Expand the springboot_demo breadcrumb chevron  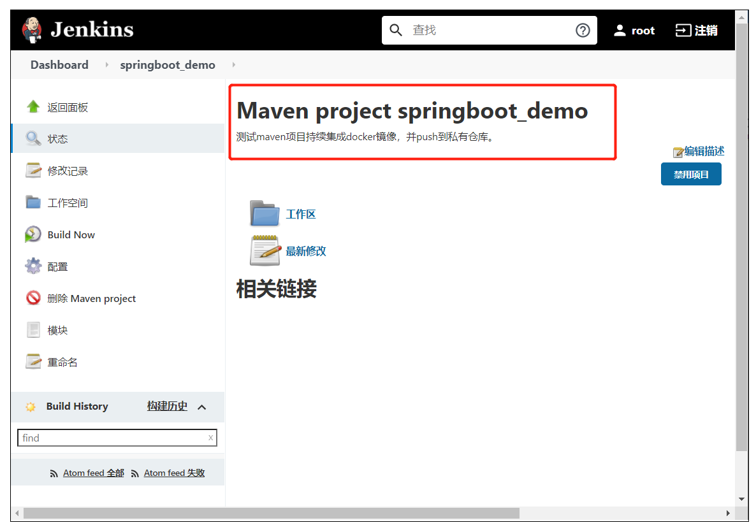[x=233, y=64]
